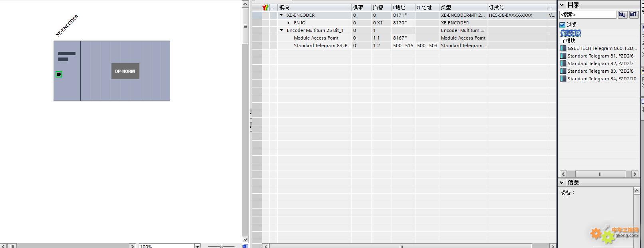Click the zoom slider handle below device view

coord(221,246)
